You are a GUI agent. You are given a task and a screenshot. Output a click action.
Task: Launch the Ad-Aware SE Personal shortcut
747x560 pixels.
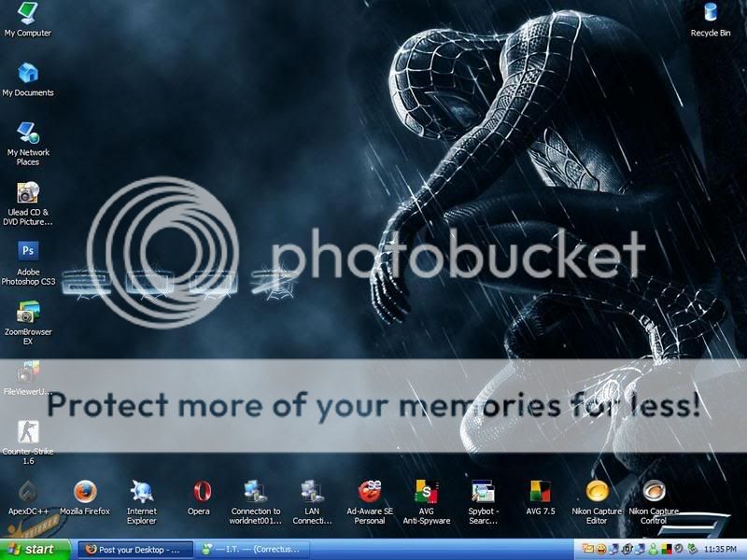pyautogui.click(x=370, y=502)
